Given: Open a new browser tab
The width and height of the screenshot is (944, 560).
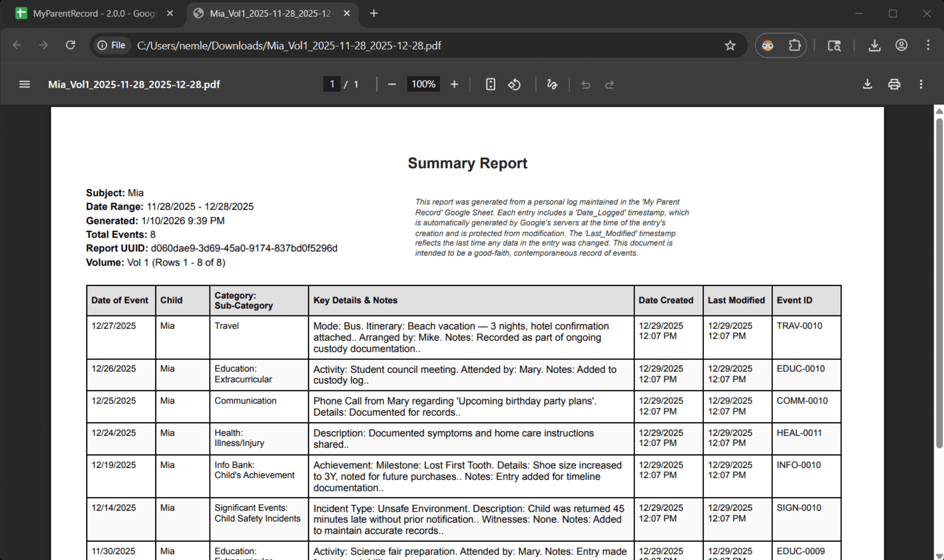Looking at the screenshot, I should tap(374, 14).
